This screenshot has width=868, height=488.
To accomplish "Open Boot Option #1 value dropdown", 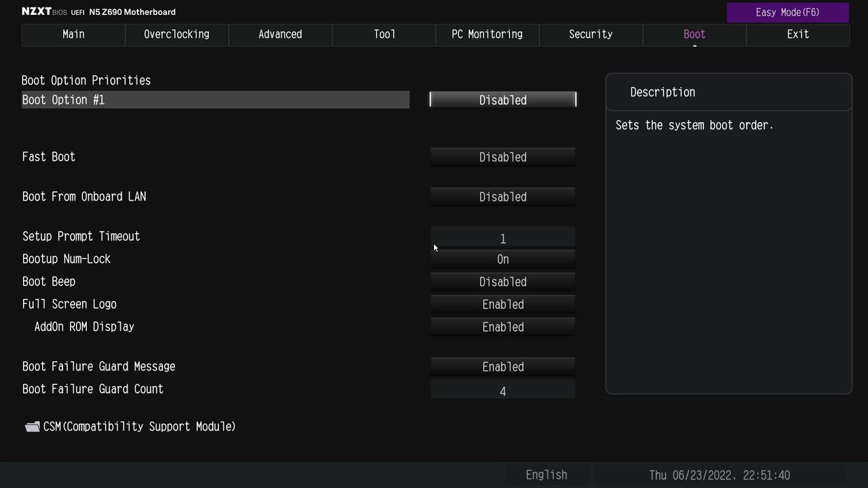I will (503, 100).
